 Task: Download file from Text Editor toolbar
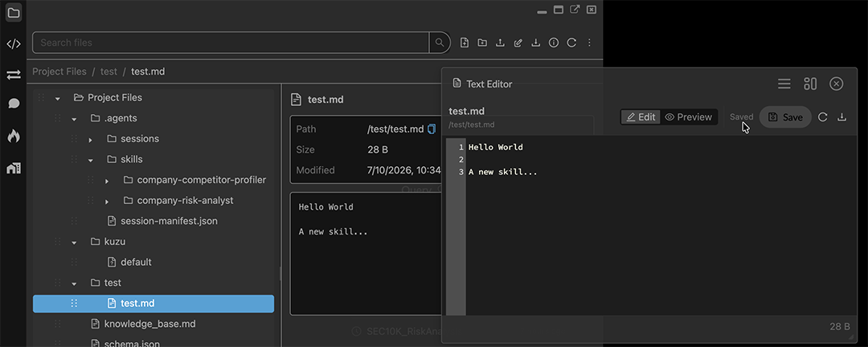(x=841, y=117)
